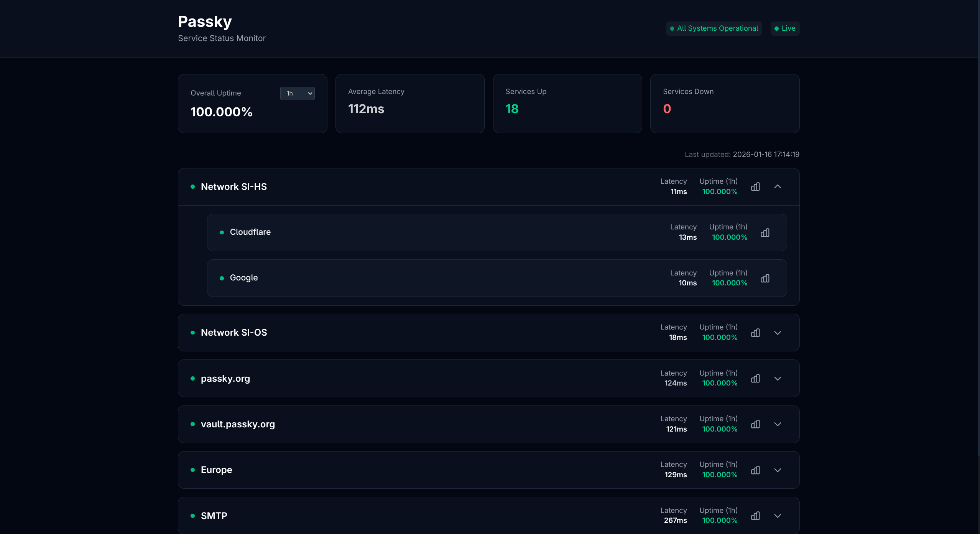980x534 pixels.
Task: Show the passky.org statistics chart icon
Action: [755, 379]
